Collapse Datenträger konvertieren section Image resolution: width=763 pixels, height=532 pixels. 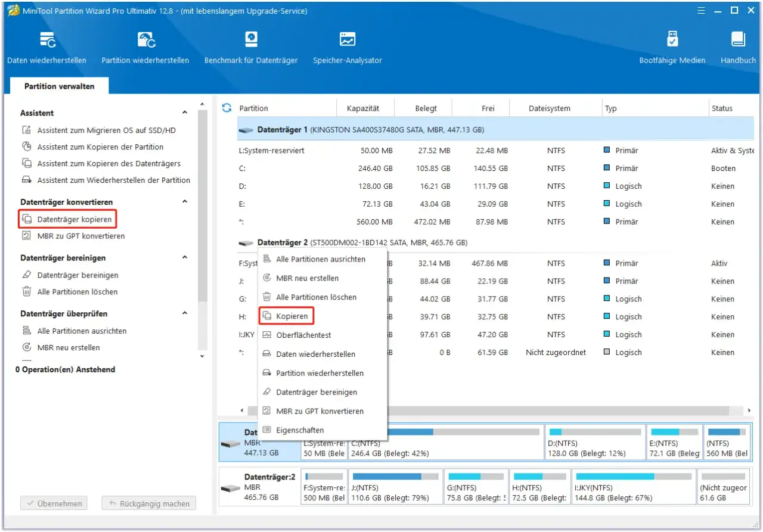[x=185, y=202]
